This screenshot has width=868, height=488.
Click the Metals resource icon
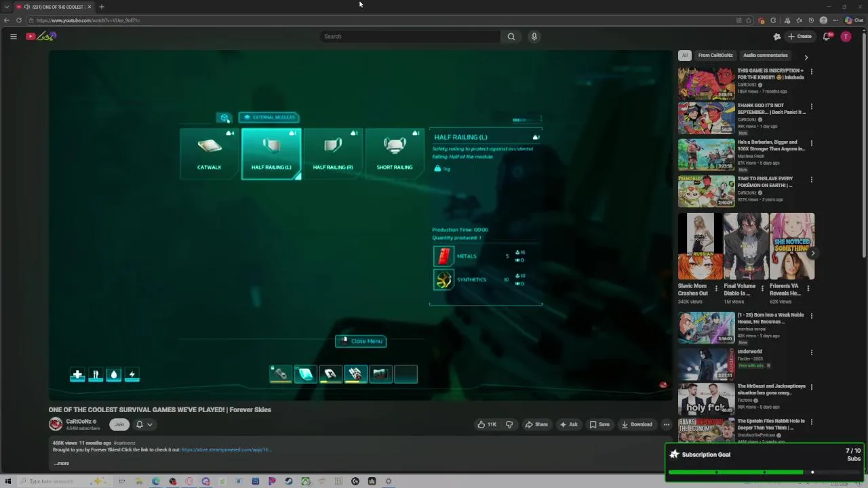pos(443,256)
